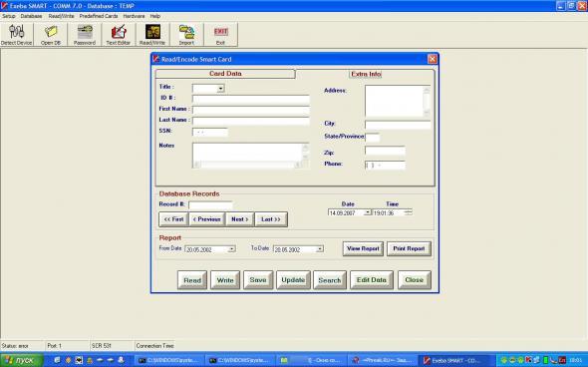Image resolution: width=588 pixels, height=367 pixels.
Task: Switch to first C:\WINDOWS taskbar item
Action: click(x=168, y=361)
